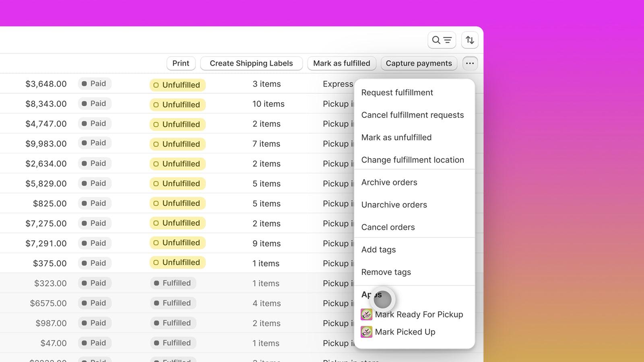Screen dimensions: 644x362
Task: Click Fulfilled badge on $323.00 order
Action: coord(173,283)
